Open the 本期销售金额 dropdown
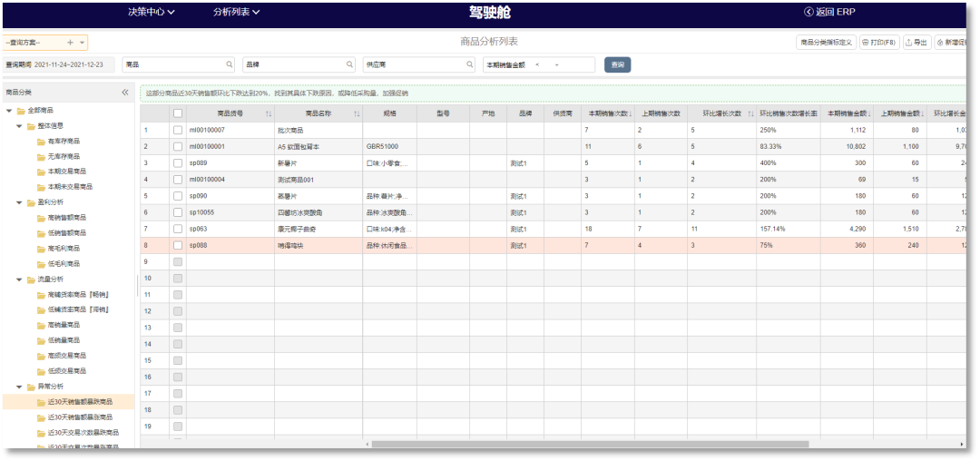Screen dimensions: 980x461 556,64
